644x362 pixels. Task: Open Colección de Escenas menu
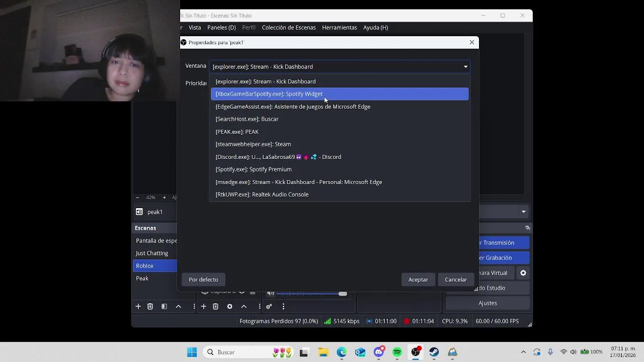point(289,28)
